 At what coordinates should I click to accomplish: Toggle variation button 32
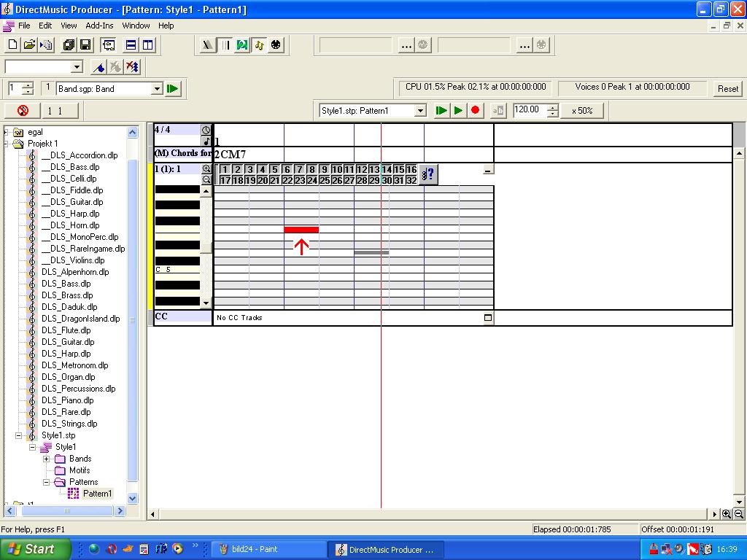pos(411,180)
